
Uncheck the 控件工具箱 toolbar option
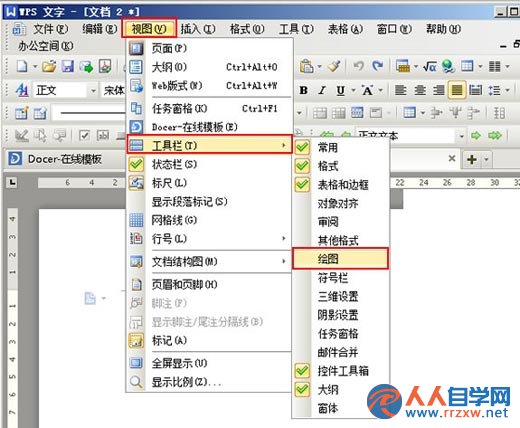[x=340, y=371]
